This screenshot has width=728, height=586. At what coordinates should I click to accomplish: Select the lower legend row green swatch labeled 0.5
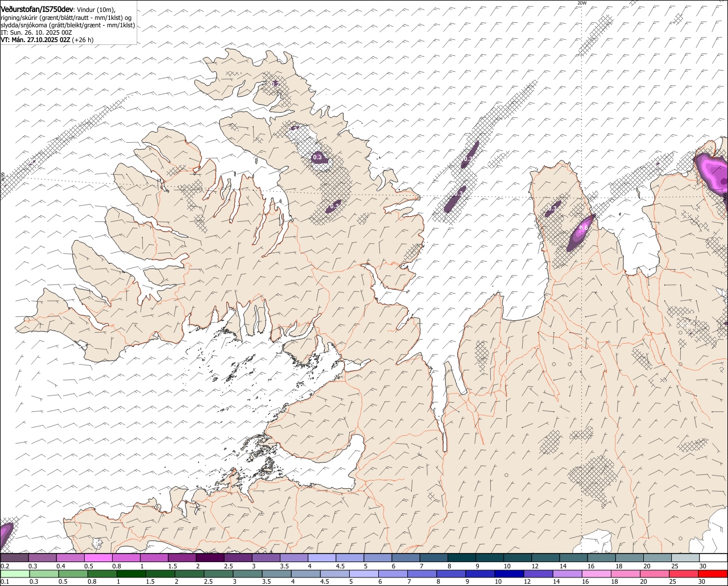73,573
